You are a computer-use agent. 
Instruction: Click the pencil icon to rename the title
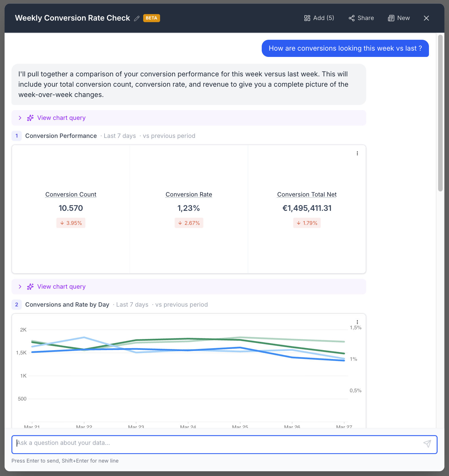[x=137, y=18]
